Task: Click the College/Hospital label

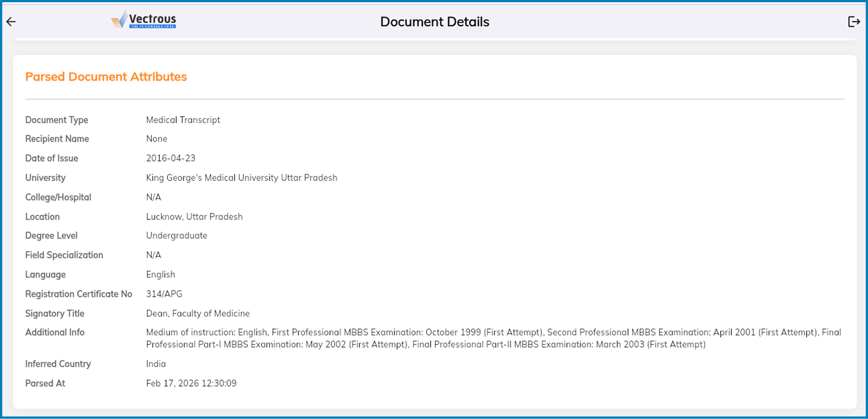Action: (x=58, y=197)
